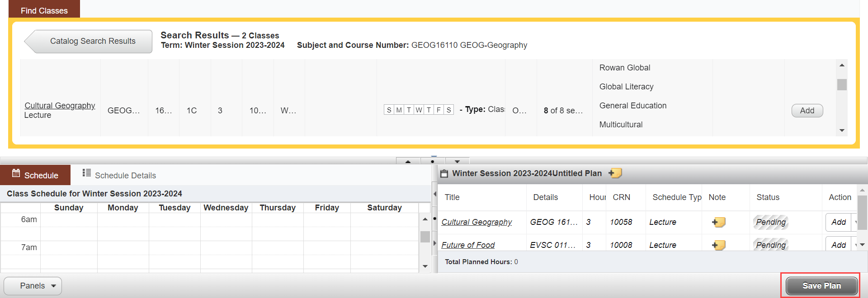The image size is (868, 298).
Task: Click the up arrow on the horizontal panel splitter
Action: coord(408,161)
